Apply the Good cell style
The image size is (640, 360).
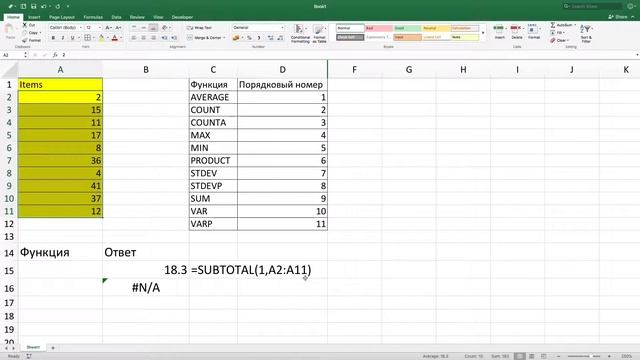[407, 28]
